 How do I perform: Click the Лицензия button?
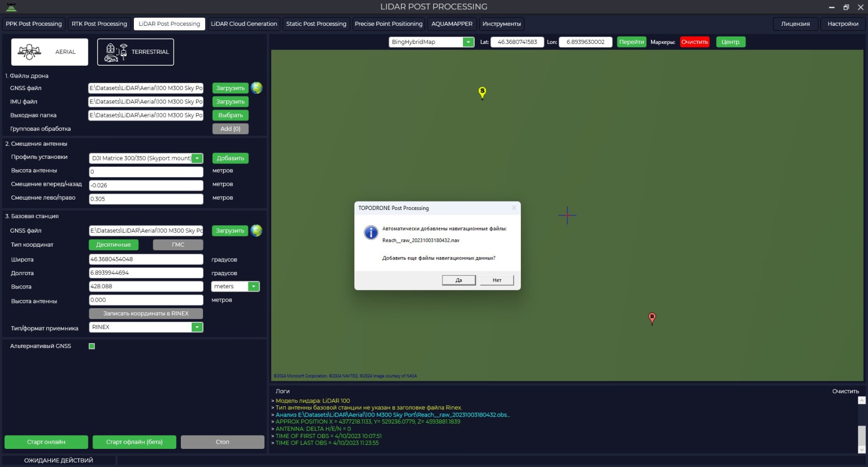(x=796, y=24)
